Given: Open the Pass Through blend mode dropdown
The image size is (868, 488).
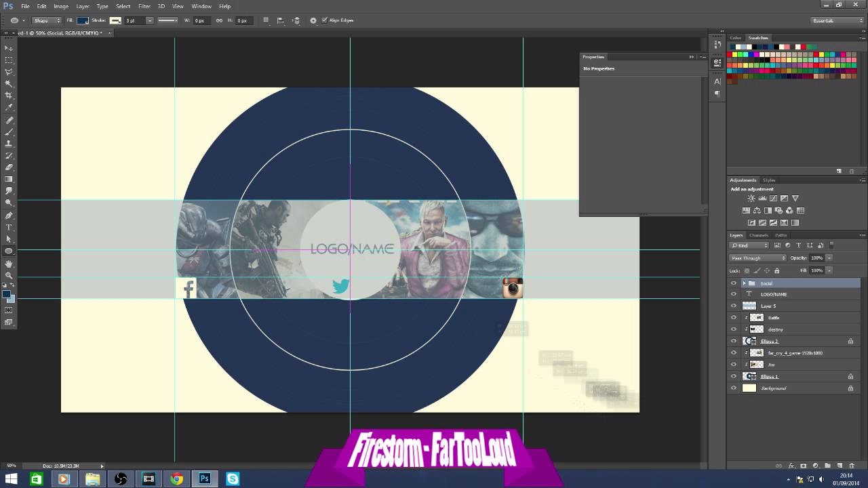Looking at the screenshot, I should (x=758, y=258).
